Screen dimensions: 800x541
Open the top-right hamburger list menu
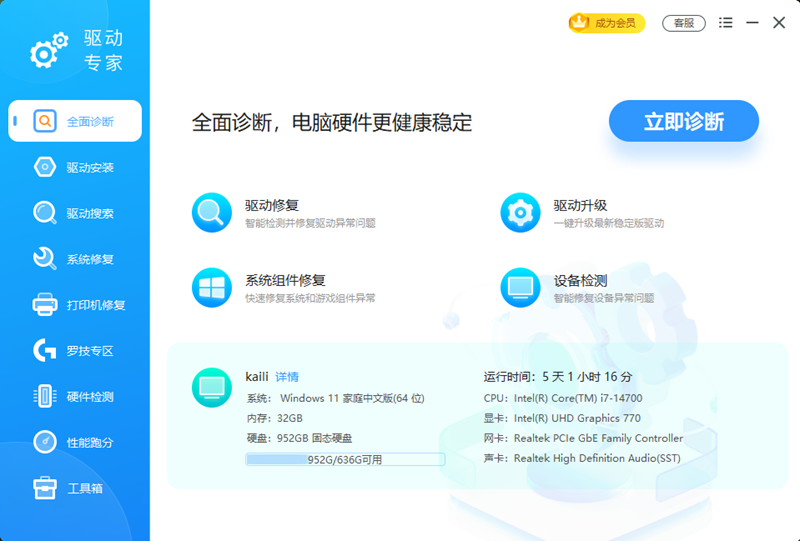tap(726, 23)
